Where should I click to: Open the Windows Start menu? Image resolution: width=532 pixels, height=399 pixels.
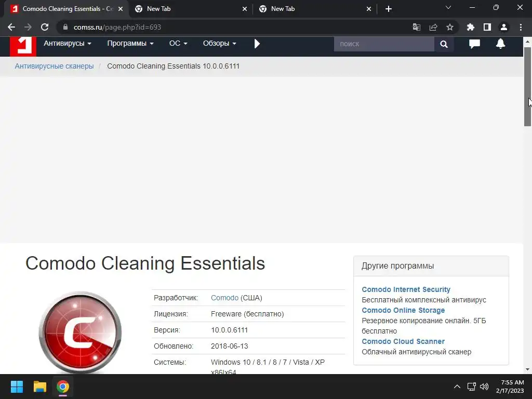[17, 387]
